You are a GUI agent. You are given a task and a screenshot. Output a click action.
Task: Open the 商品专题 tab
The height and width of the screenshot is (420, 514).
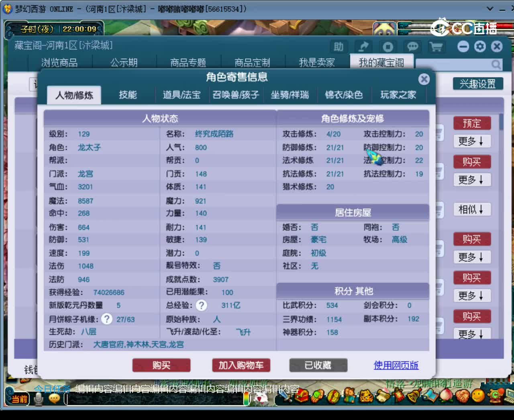click(188, 63)
